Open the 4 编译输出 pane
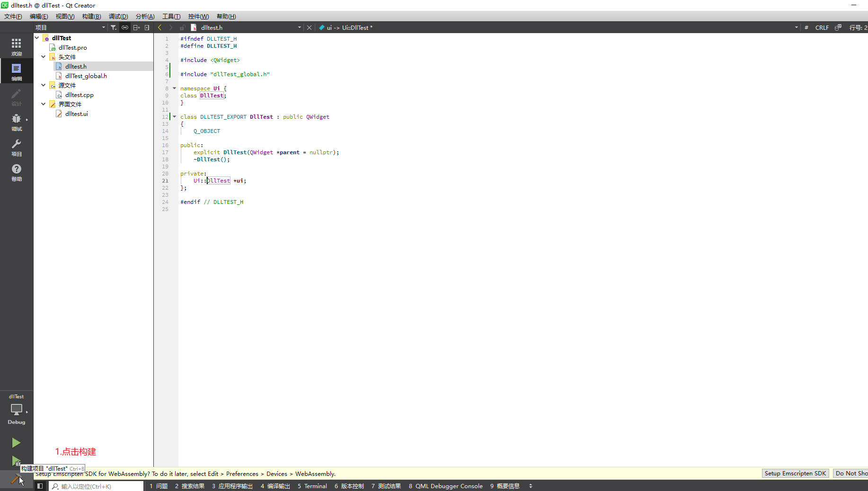868x491 pixels. pos(275,486)
